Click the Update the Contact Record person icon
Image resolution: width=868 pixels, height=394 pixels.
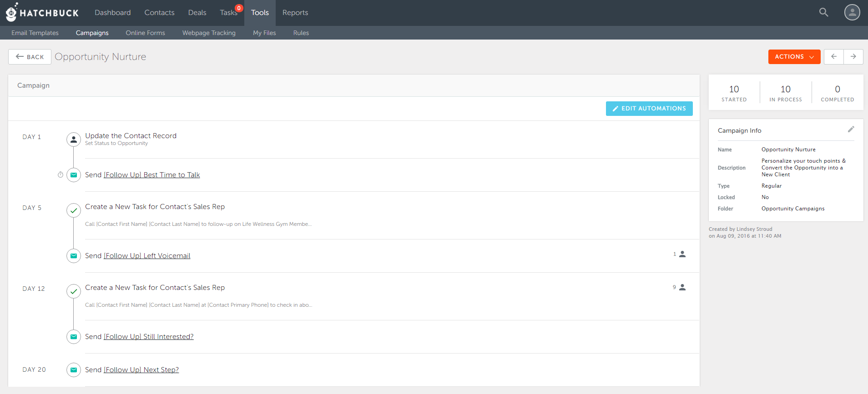click(x=74, y=140)
